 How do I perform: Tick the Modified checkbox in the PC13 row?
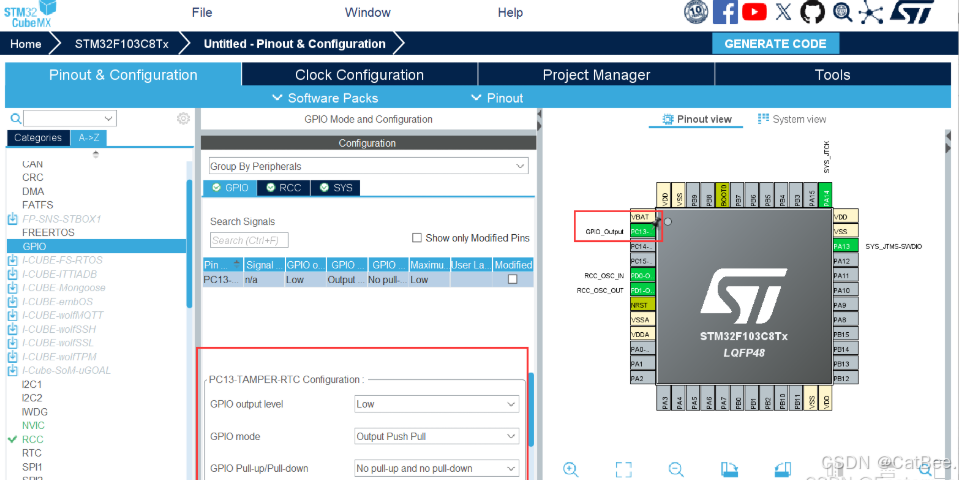pos(513,279)
